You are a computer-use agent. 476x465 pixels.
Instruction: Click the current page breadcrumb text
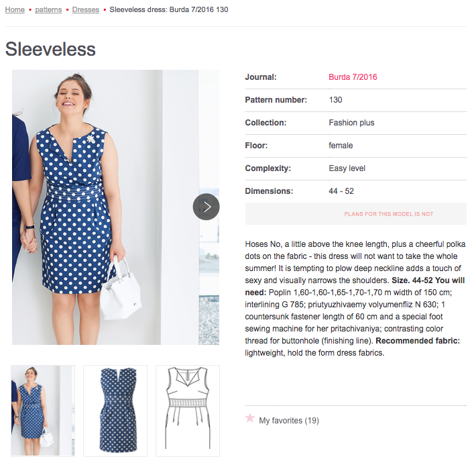click(x=164, y=10)
